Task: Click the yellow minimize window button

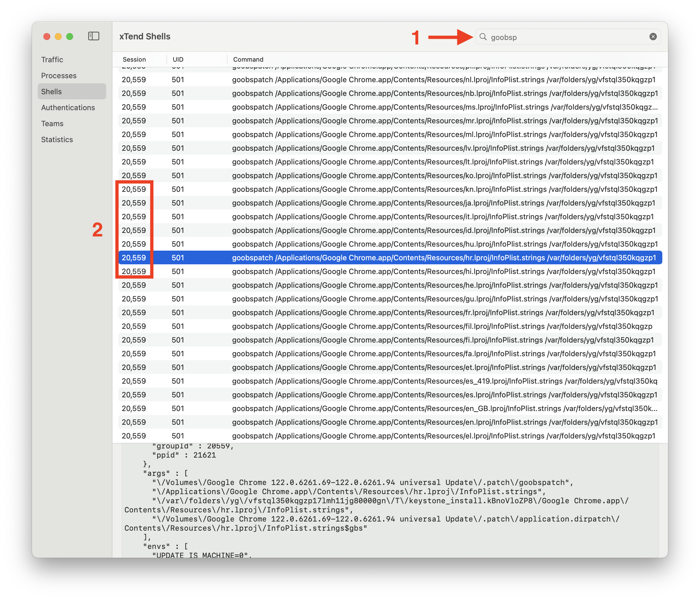Action: 58,37
